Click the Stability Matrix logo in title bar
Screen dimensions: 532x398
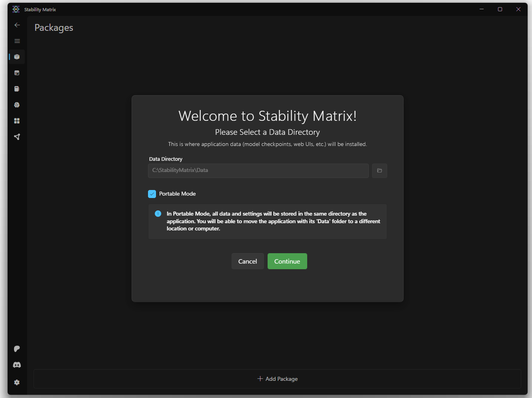[16, 9]
